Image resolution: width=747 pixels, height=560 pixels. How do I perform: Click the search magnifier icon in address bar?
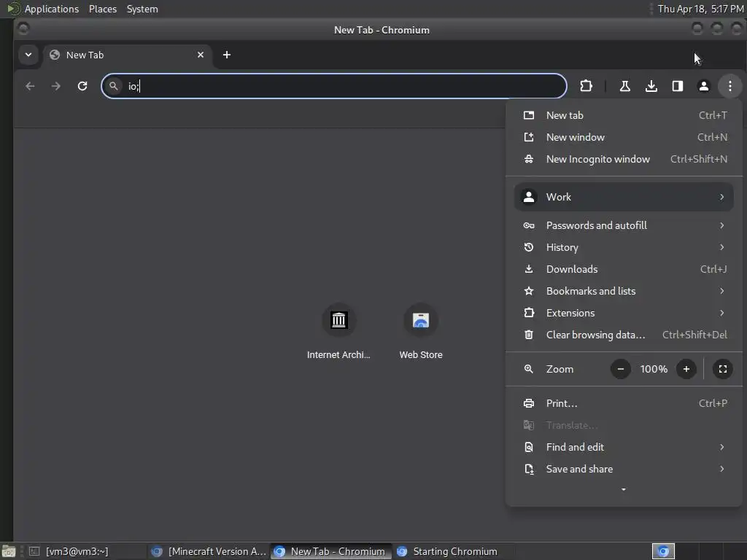pyautogui.click(x=113, y=86)
